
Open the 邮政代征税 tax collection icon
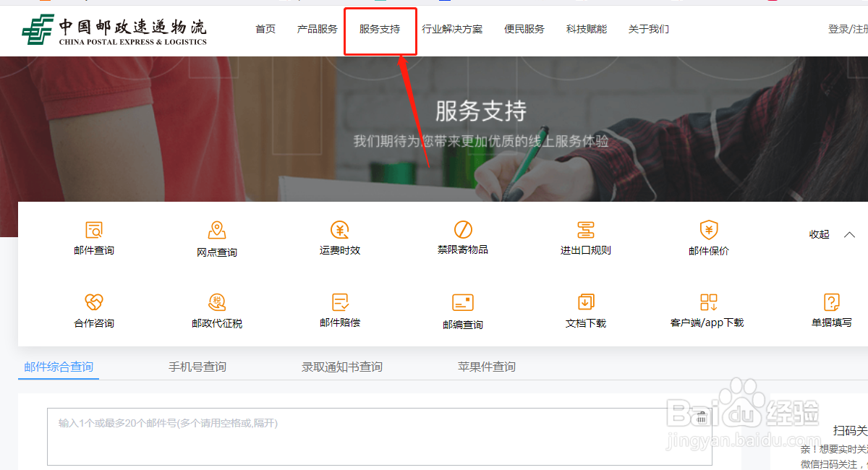216,309
